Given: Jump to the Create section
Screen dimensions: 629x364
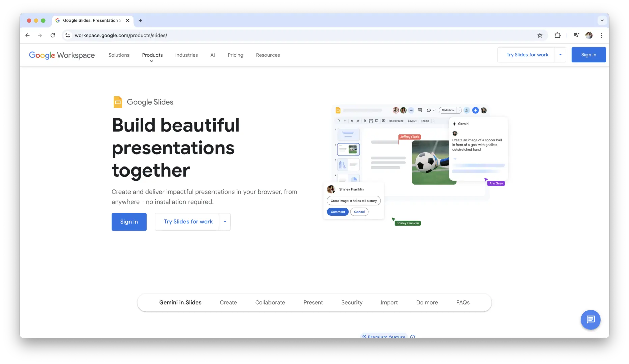Looking at the screenshot, I should 228,302.
